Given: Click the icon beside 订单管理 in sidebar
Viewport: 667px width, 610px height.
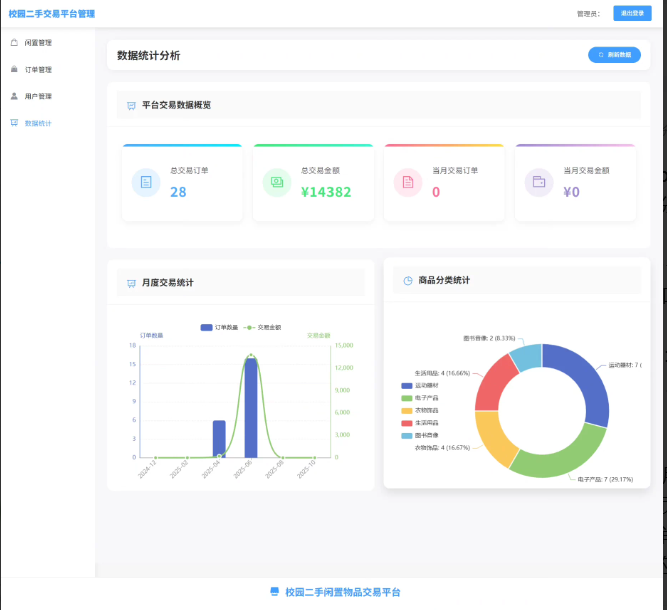Looking at the screenshot, I should pyautogui.click(x=14, y=69).
